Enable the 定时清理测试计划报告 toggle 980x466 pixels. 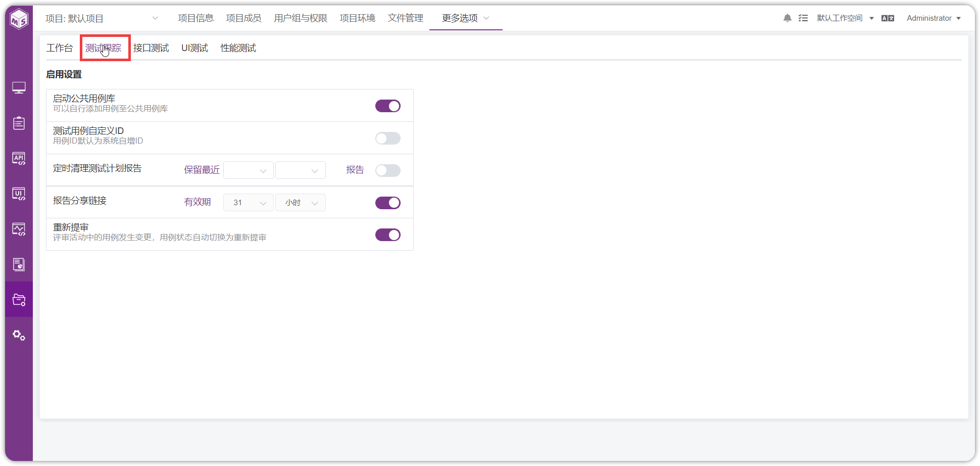pyautogui.click(x=388, y=170)
